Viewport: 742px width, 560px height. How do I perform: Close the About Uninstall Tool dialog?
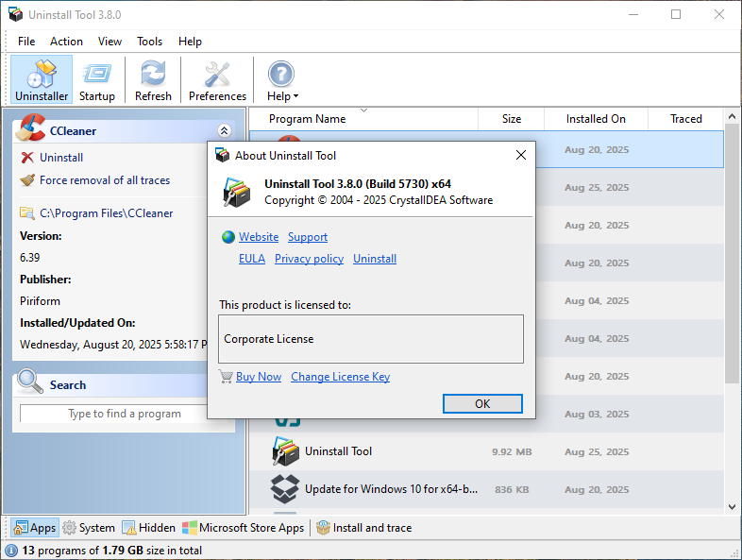(520, 155)
